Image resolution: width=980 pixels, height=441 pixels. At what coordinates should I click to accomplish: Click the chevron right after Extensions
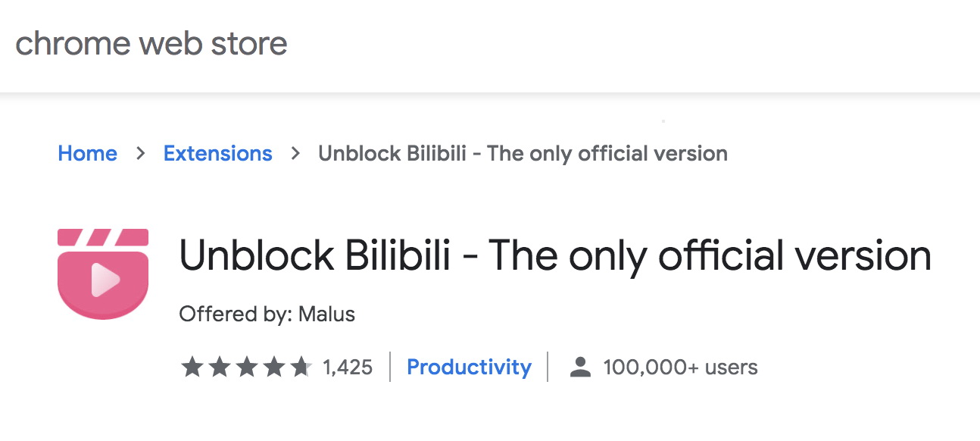(295, 154)
